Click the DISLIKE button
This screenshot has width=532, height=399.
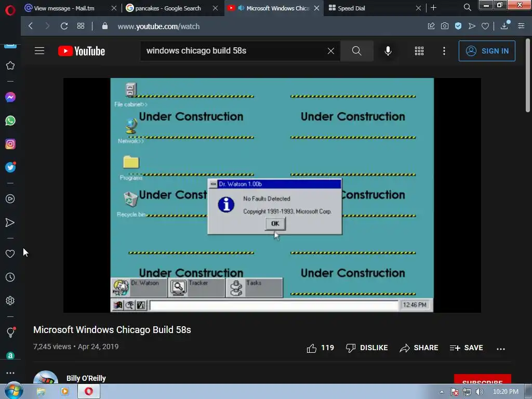coord(367,348)
